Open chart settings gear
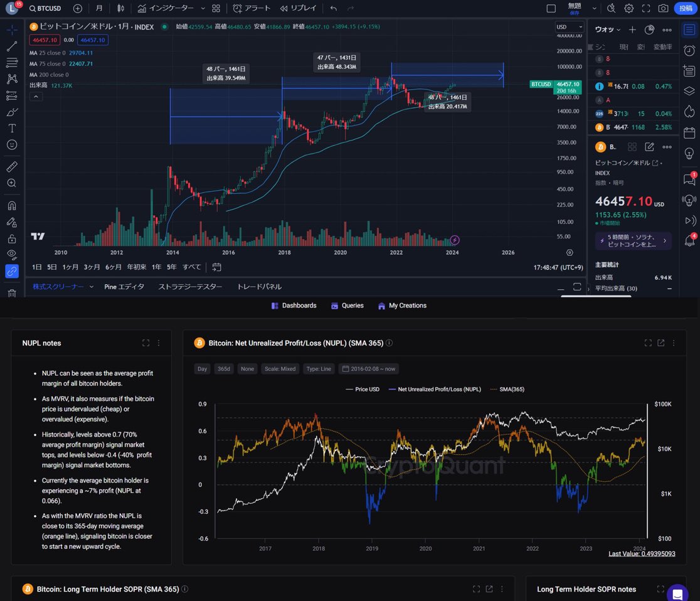The height and width of the screenshot is (601, 700). coord(628,9)
